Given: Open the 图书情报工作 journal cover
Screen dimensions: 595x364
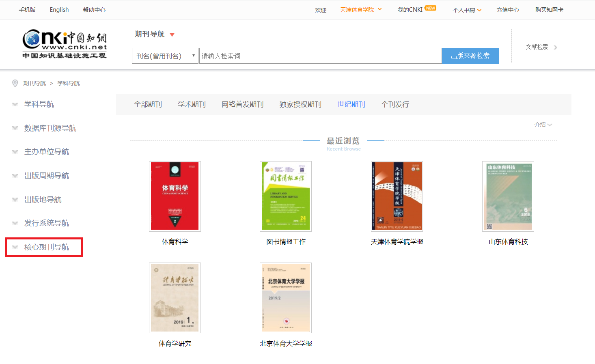Looking at the screenshot, I should 286,196.
